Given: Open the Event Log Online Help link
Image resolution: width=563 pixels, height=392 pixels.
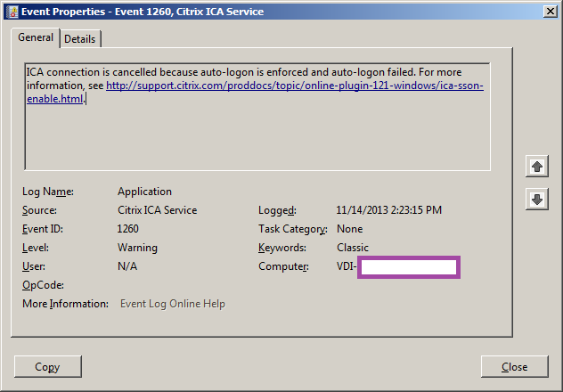Looking at the screenshot, I should [x=173, y=304].
